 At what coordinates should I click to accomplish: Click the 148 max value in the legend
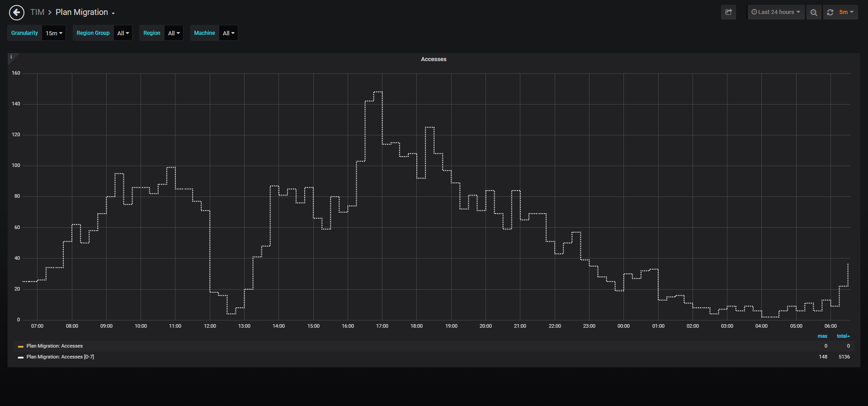[823, 357]
